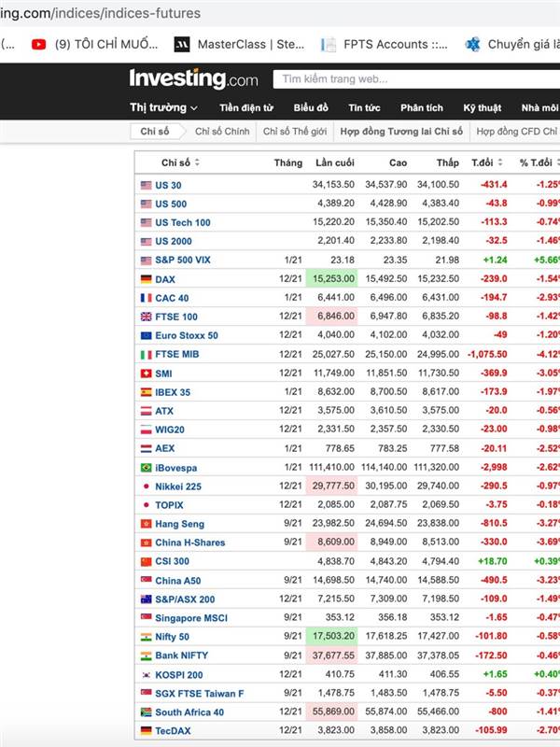Open the FPTS Accounts bookmark icon

point(329,44)
